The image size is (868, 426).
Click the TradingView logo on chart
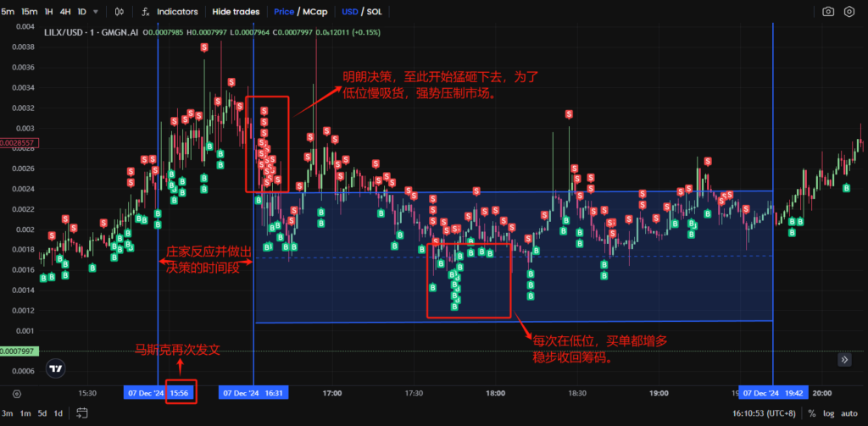[x=56, y=368]
